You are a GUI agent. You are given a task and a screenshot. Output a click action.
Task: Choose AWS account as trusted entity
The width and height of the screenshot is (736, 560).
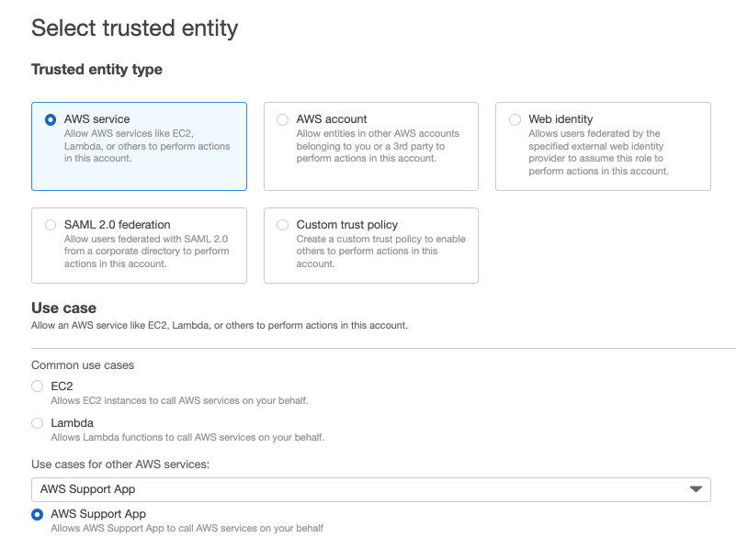click(x=282, y=119)
